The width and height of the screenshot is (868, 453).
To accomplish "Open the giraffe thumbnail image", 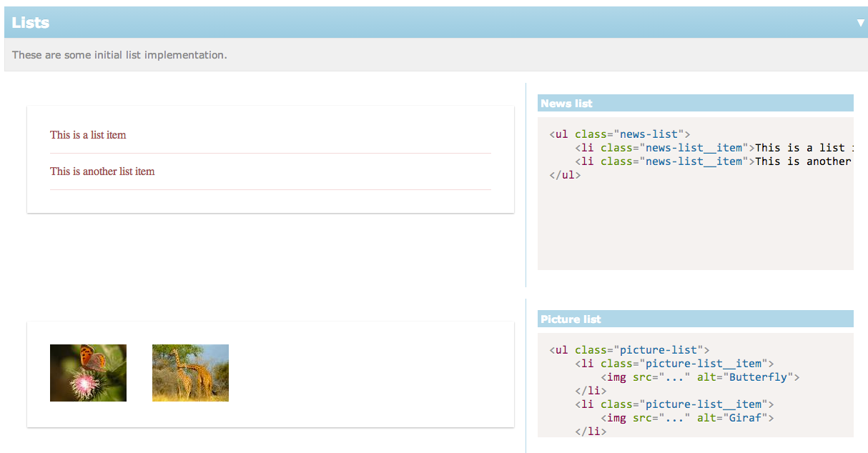I will click(x=190, y=373).
